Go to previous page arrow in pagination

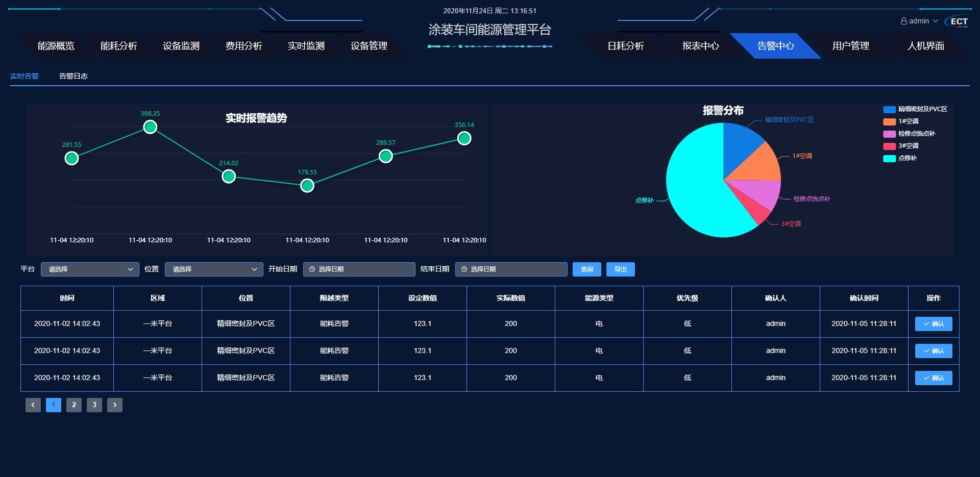point(33,405)
